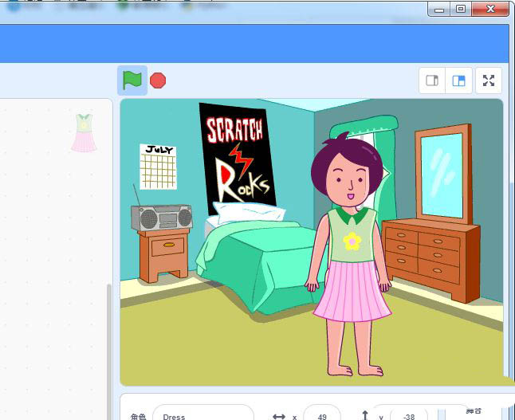This screenshot has height=420, width=515.
Task: Click the workspace vertical scrollbar
Action: (x=109, y=343)
